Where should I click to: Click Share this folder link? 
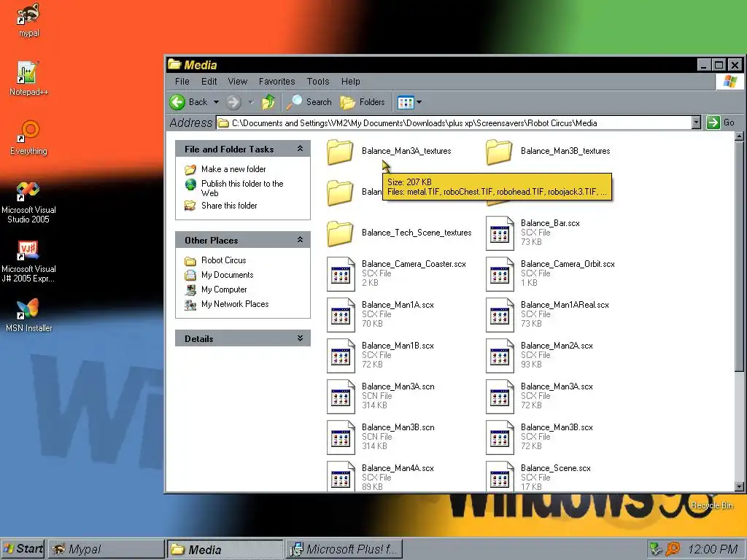tap(229, 206)
